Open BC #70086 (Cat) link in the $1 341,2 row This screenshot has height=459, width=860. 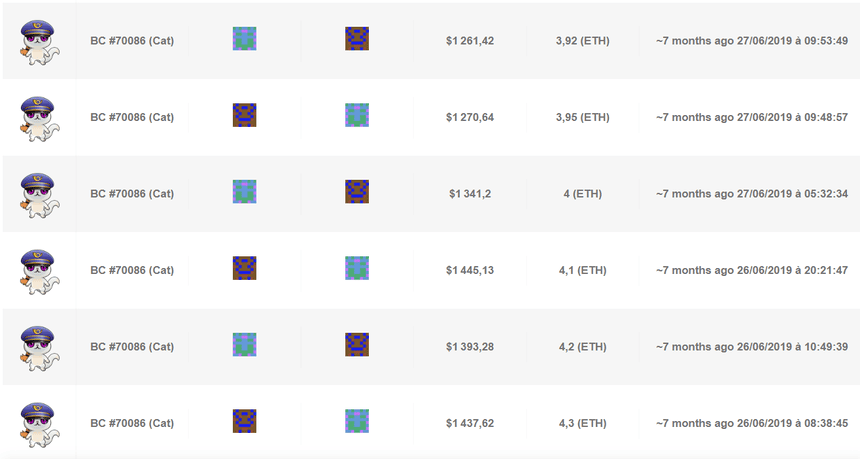pos(132,194)
